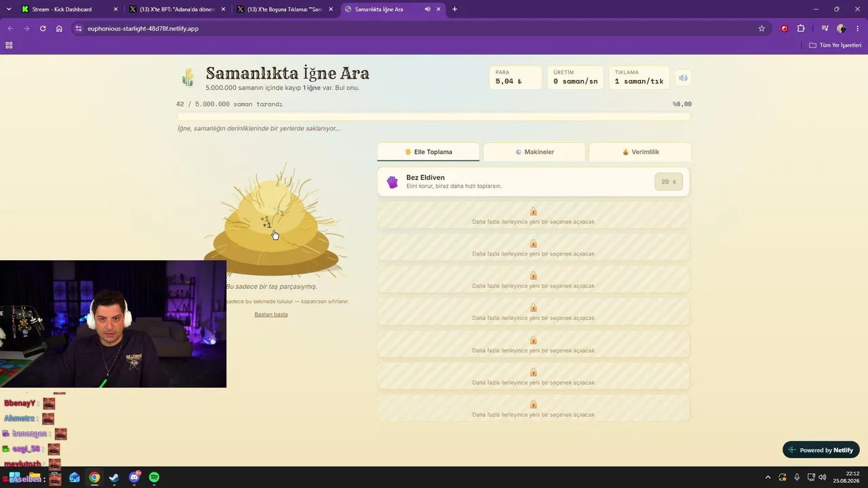Open Discord from the taskbar
868x488 pixels.
[134, 478]
